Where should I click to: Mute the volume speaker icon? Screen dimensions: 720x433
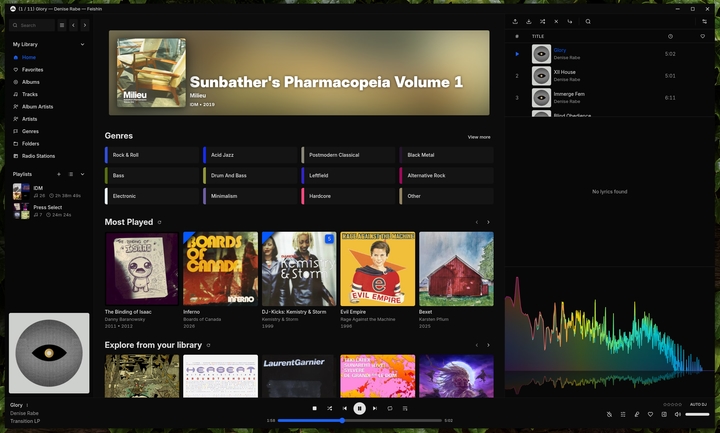tap(678, 414)
